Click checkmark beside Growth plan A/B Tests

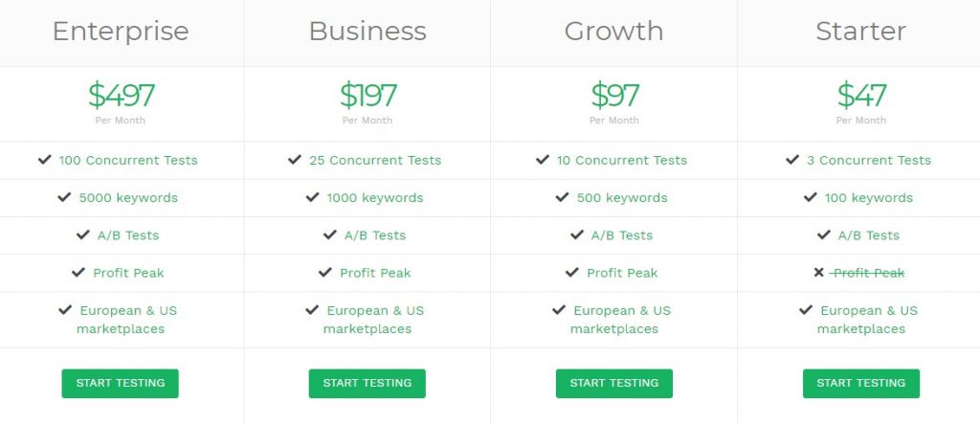[x=577, y=235]
